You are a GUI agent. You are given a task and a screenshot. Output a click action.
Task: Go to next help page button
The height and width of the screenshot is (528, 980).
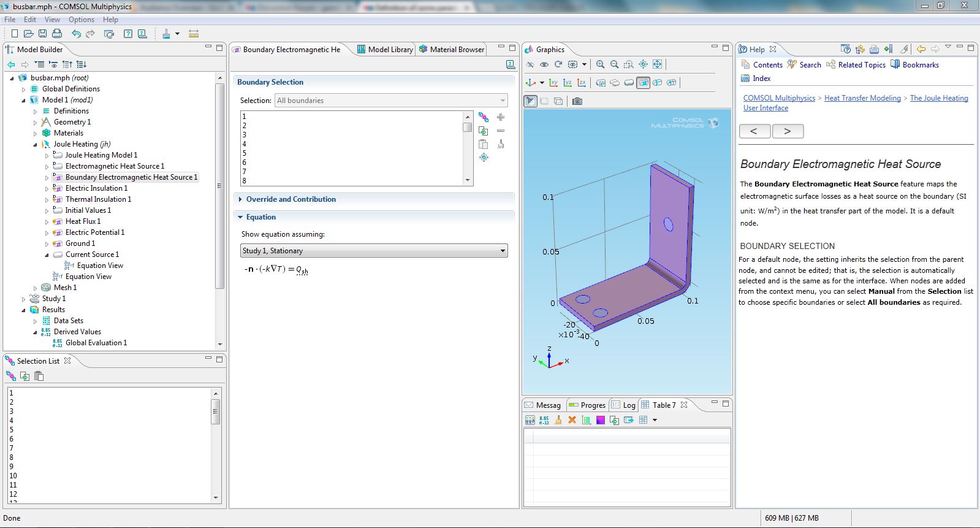788,131
